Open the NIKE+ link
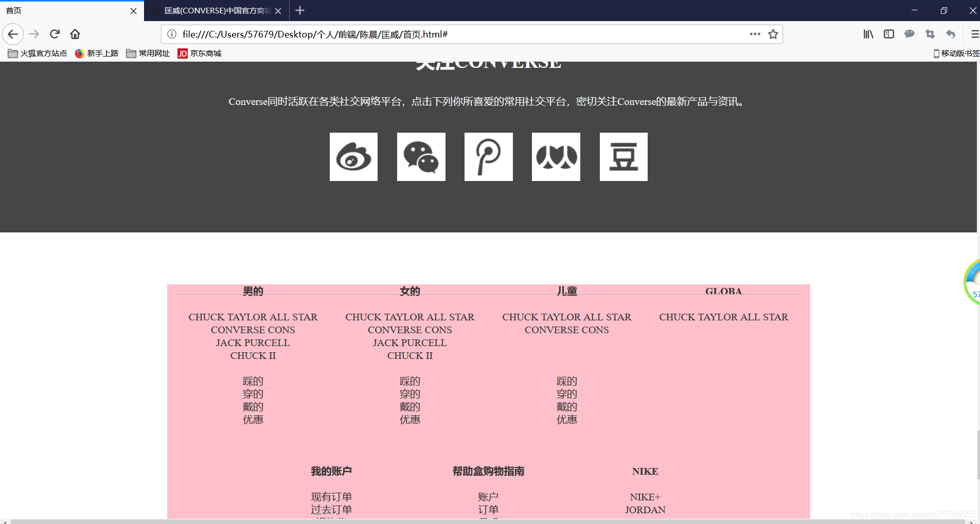 (645, 497)
